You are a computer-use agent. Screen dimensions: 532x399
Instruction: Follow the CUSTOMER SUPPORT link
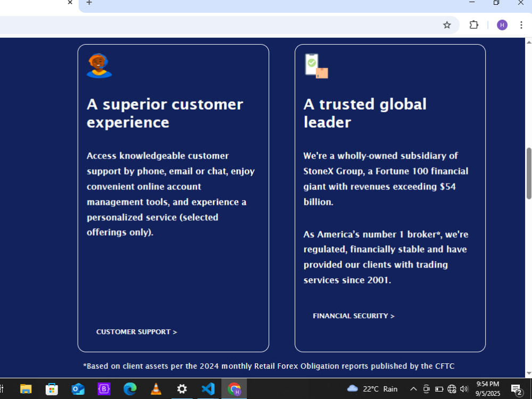(x=136, y=331)
